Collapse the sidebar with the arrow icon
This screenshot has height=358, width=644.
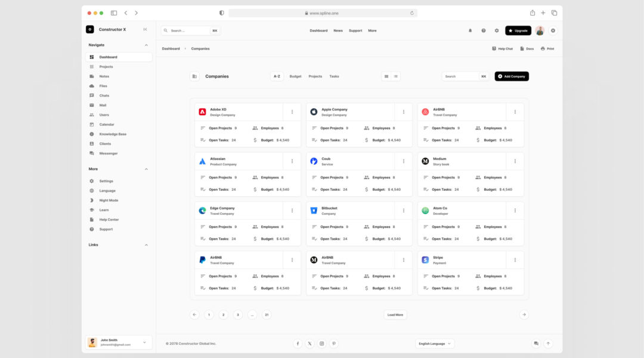point(145,30)
